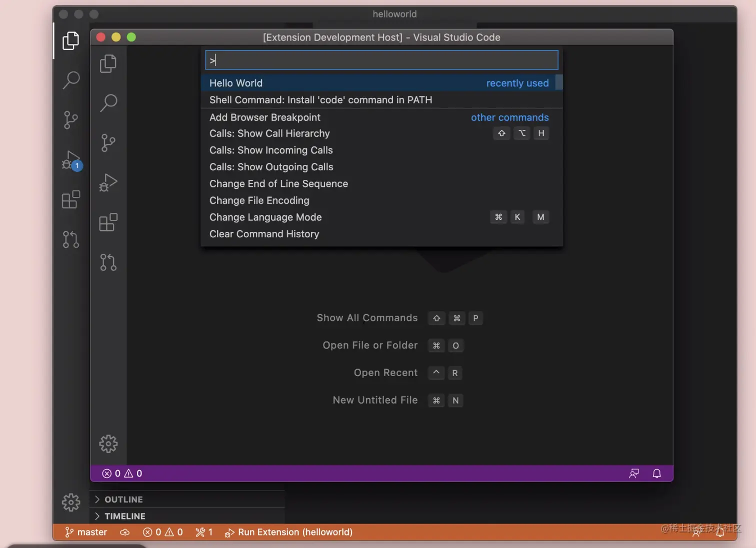Open Search in helloworld window activity bar

(70, 80)
